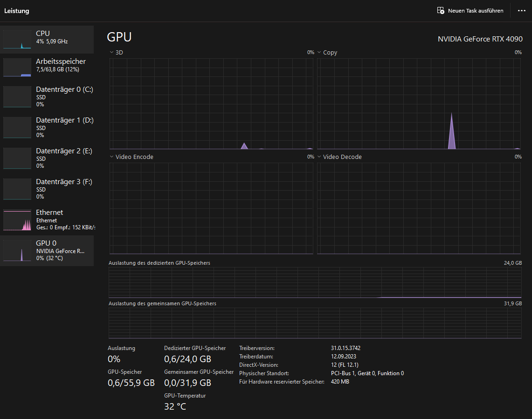Screen dimensions: 532x419
Task: Click the PCI-Bus 1, Gerät 0 location value
Action: click(x=367, y=373)
